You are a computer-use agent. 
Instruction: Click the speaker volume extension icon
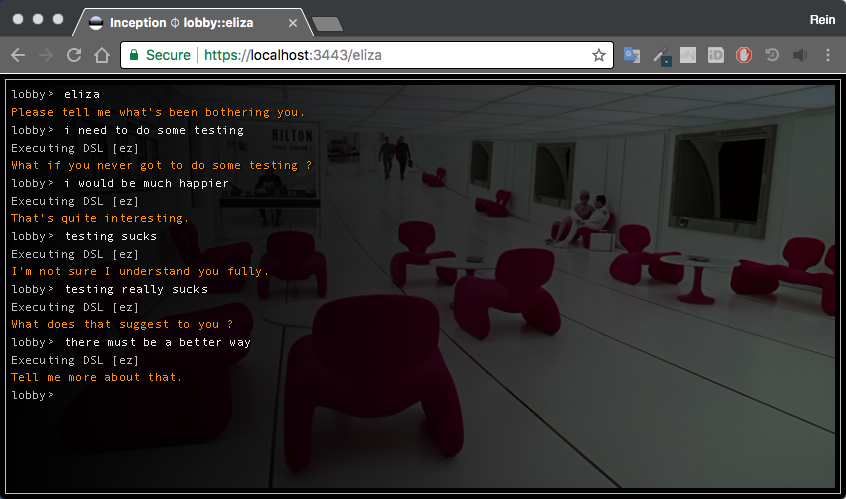[x=800, y=55]
